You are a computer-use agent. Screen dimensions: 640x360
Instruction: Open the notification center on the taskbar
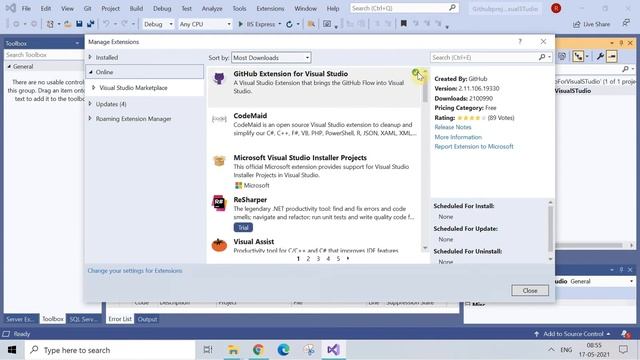point(623,349)
